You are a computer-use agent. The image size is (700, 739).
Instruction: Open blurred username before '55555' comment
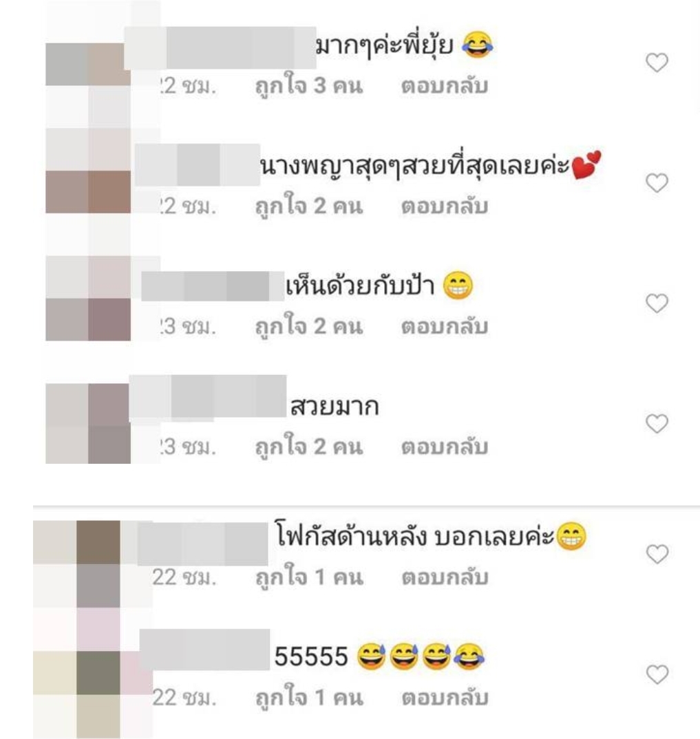(205, 650)
